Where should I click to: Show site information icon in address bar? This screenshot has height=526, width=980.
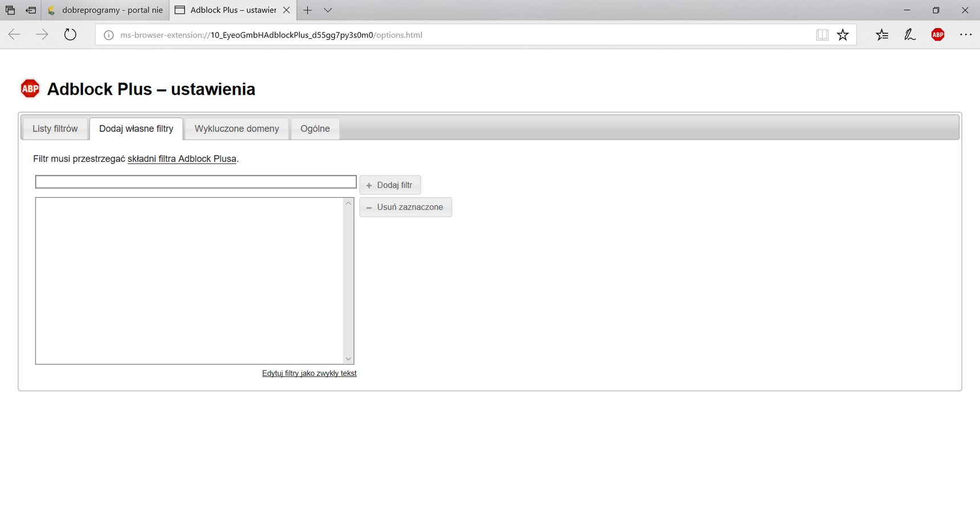click(108, 35)
